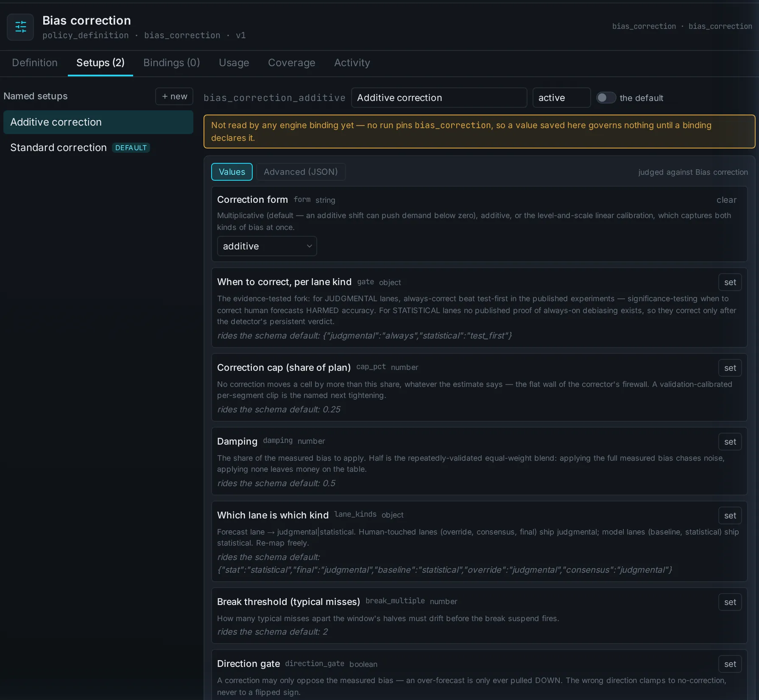Screen dimensions: 759x700
Task: Set the Damping value
Action: [x=730, y=442]
